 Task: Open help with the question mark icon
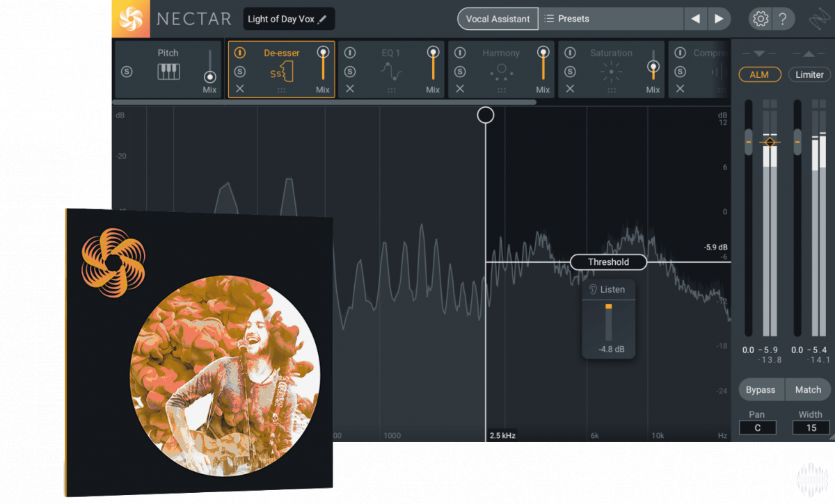point(783,19)
